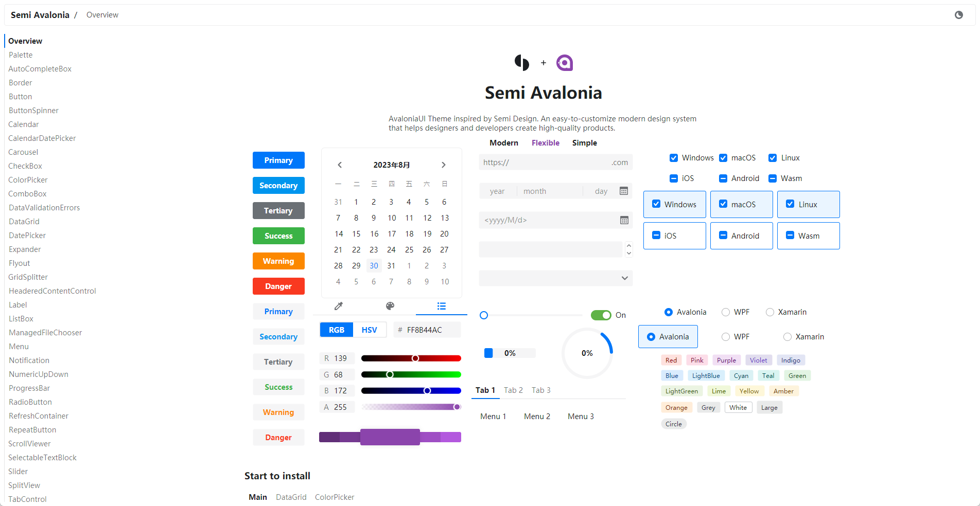This screenshot has height=506, width=980.
Task: Toggle the dark/light theme icon
Action: [958, 15]
